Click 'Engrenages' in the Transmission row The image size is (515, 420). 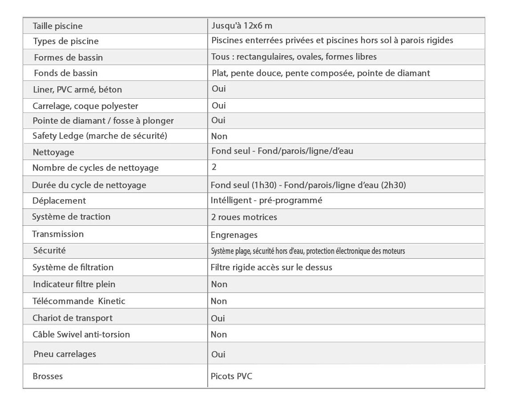[x=234, y=235]
